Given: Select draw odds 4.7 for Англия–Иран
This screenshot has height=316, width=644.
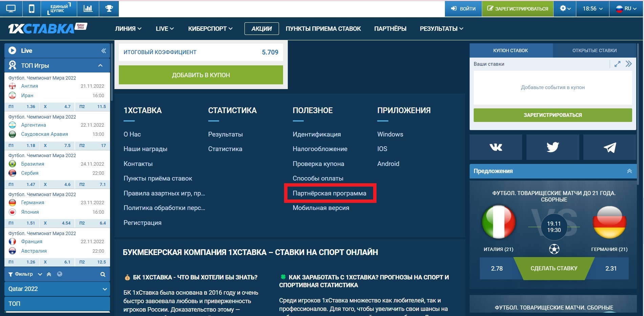Looking at the screenshot, I should click(x=57, y=106).
